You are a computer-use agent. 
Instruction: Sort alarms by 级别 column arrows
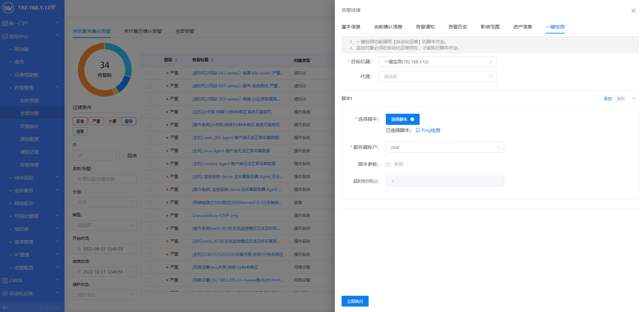pyautogui.click(x=176, y=60)
